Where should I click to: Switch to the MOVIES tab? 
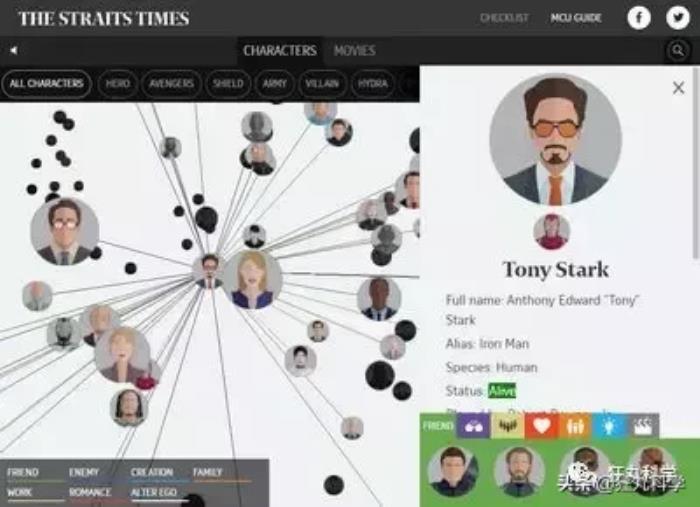pyautogui.click(x=354, y=50)
